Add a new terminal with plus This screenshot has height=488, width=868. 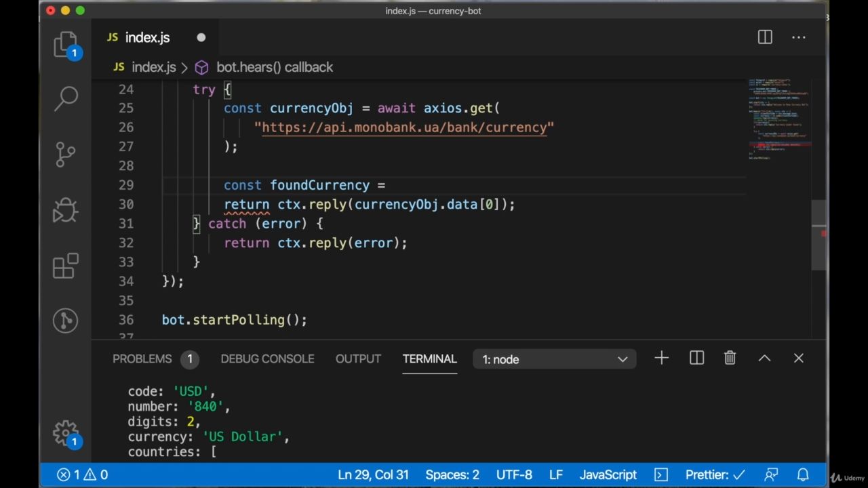pos(661,359)
